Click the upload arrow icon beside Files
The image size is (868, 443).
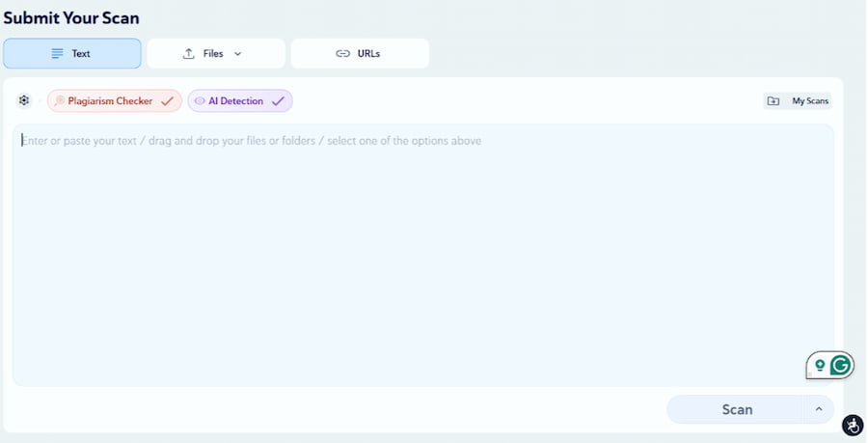[189, 54]
